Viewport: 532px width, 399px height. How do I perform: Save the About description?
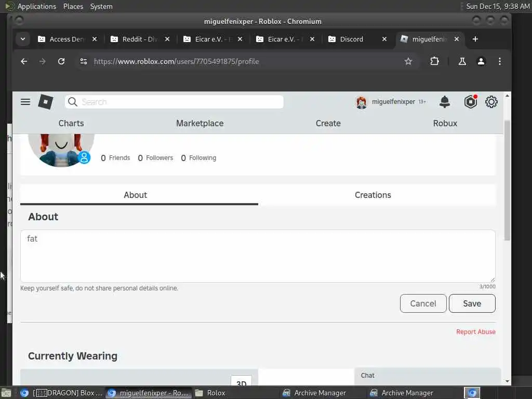[472, 303]
